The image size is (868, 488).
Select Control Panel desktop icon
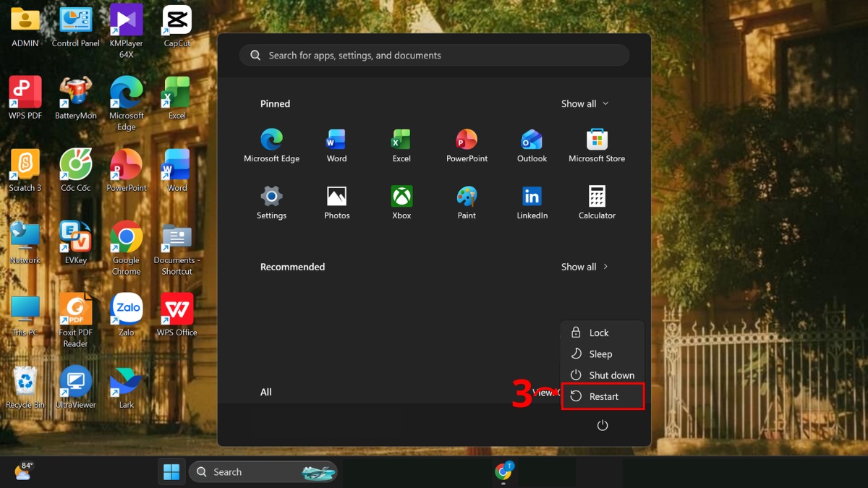(76, 27)
